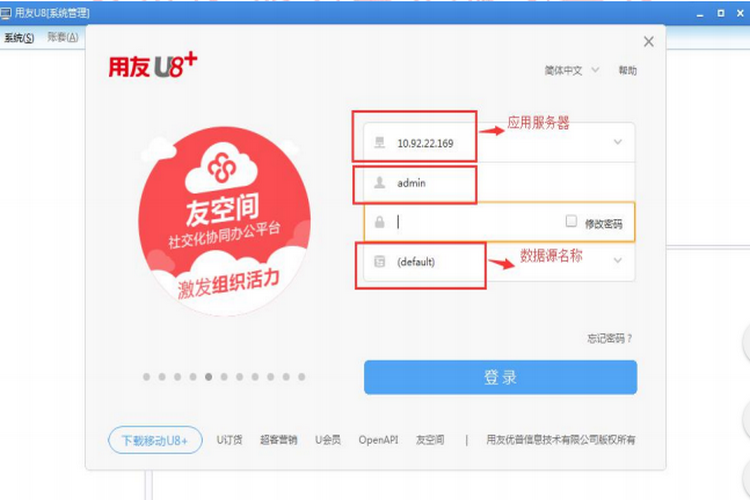Click into the password input field

click(x=478, y=222)
